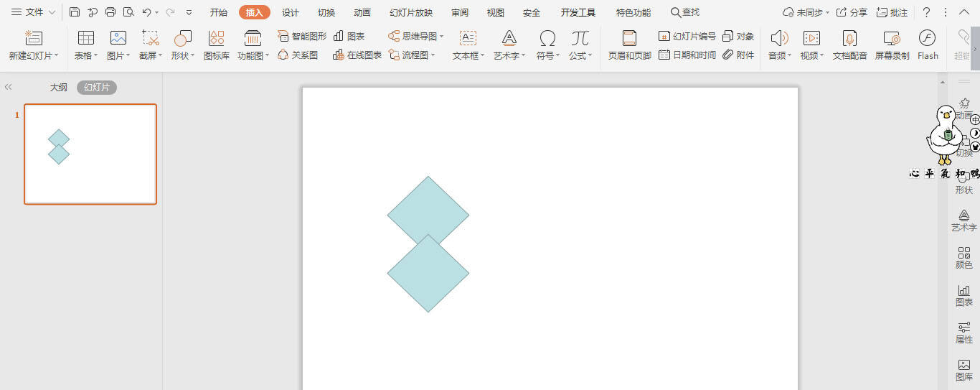The height and width of the screenshot is (390, 980).
Task: Insert a table using the 表格 icon
Action: (86, 39)
